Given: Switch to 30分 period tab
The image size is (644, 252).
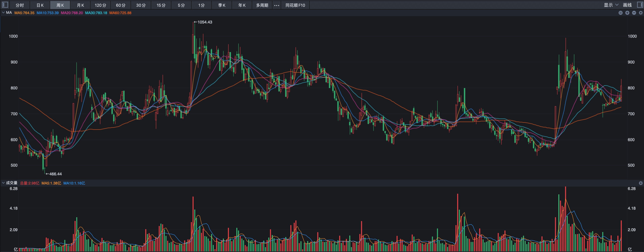Looking at the screenshot, I should 141,5.
